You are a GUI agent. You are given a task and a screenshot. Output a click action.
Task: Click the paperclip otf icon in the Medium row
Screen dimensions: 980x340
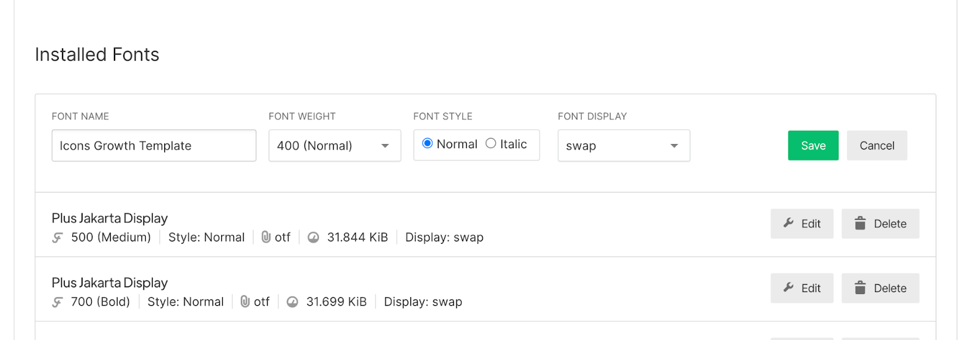tap(266, 237)
